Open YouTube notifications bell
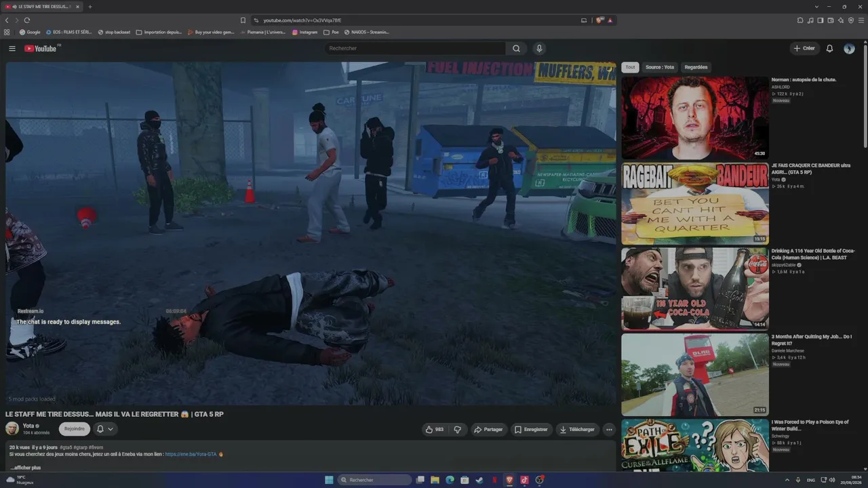Image resolution: width=868 pixels, height=488 pixels. 829,49
